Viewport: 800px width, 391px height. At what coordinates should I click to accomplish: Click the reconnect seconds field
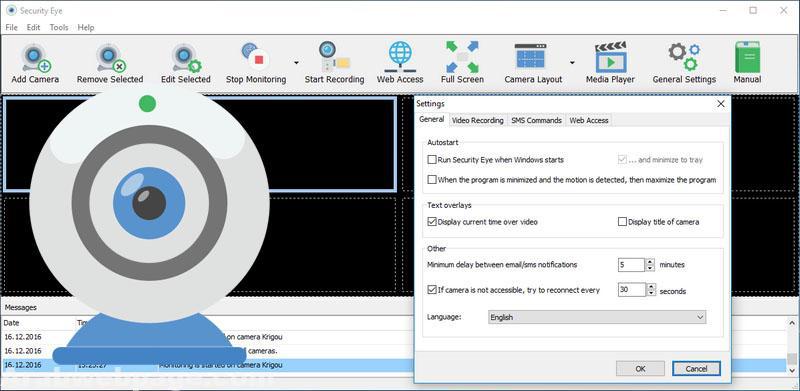(x=632, y=290)
